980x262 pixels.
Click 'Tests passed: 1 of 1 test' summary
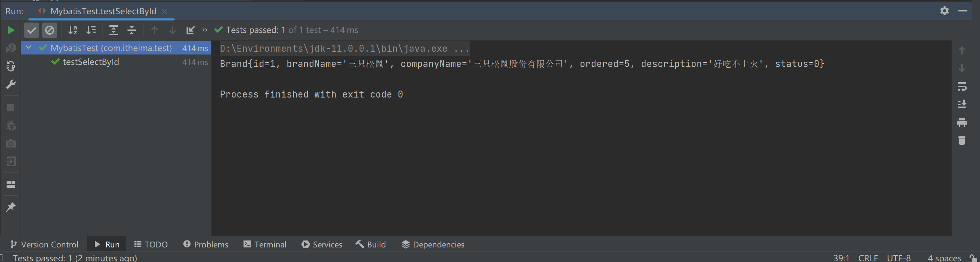click(x=286, y=30)
